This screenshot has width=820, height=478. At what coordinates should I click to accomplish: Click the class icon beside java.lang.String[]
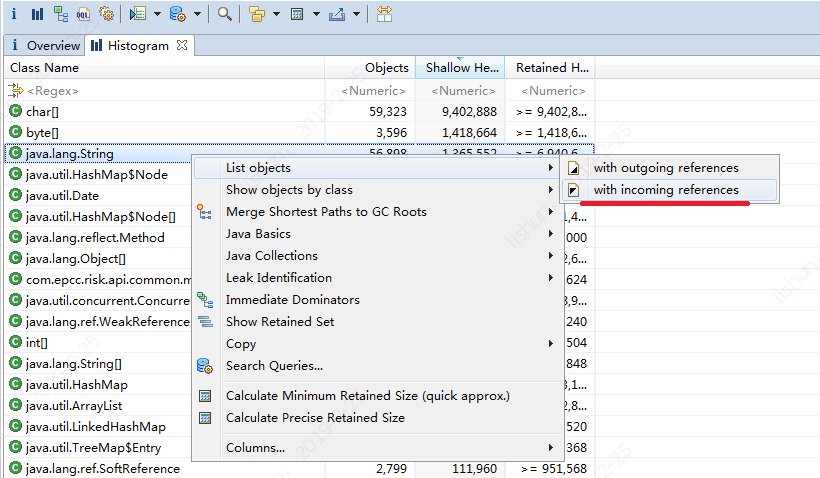(16, 363)
